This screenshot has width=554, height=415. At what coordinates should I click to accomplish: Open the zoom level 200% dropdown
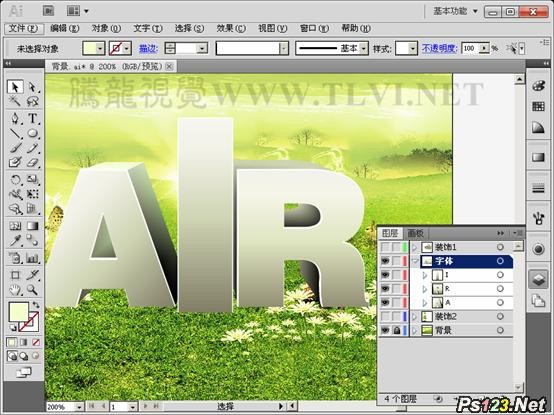79,407
